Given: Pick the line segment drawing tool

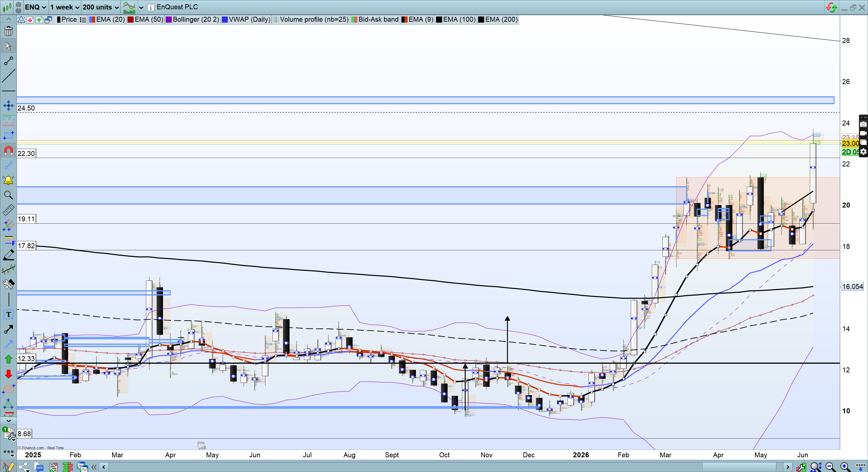Looking at the screenshot, I should click(8, 61).
